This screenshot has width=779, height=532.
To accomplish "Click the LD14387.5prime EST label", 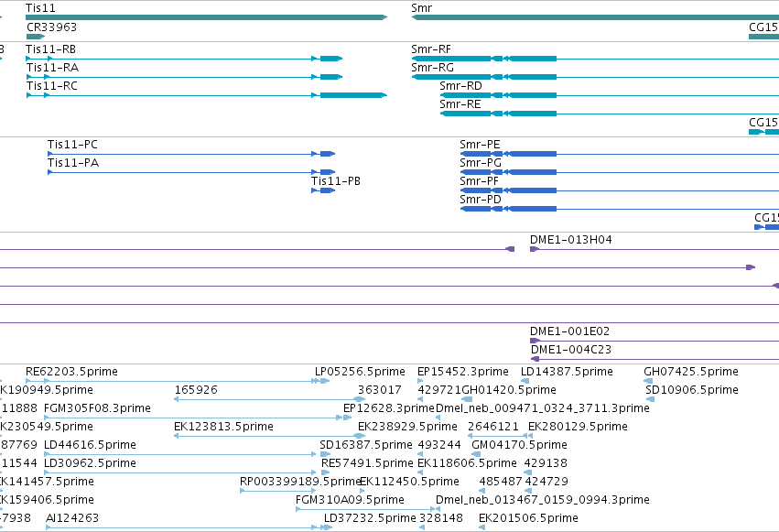I will pyautogui.click(x=567, y=372).
